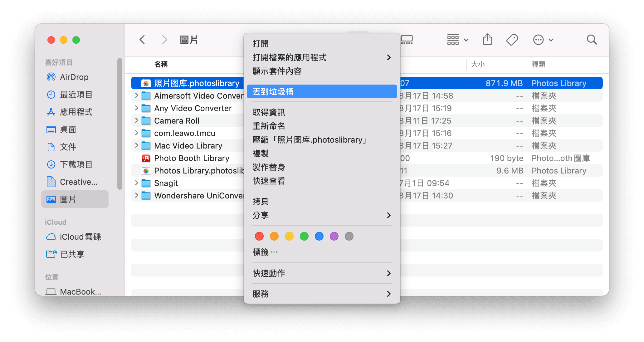Expand the Mac Video Library folder
This screenshot has height=342, width=644.
(136, 145)
